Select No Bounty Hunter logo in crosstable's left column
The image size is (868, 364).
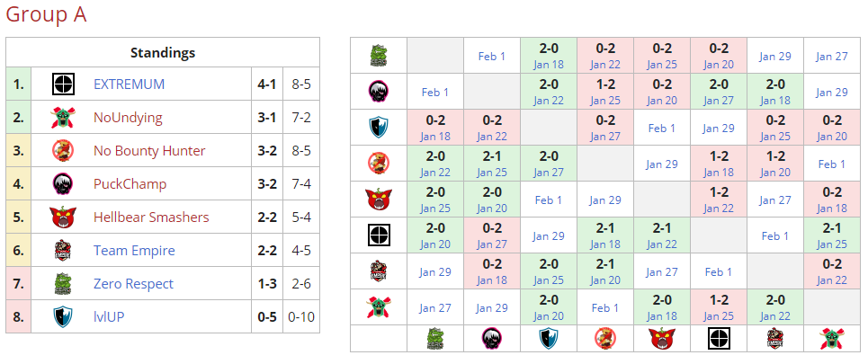379,163
